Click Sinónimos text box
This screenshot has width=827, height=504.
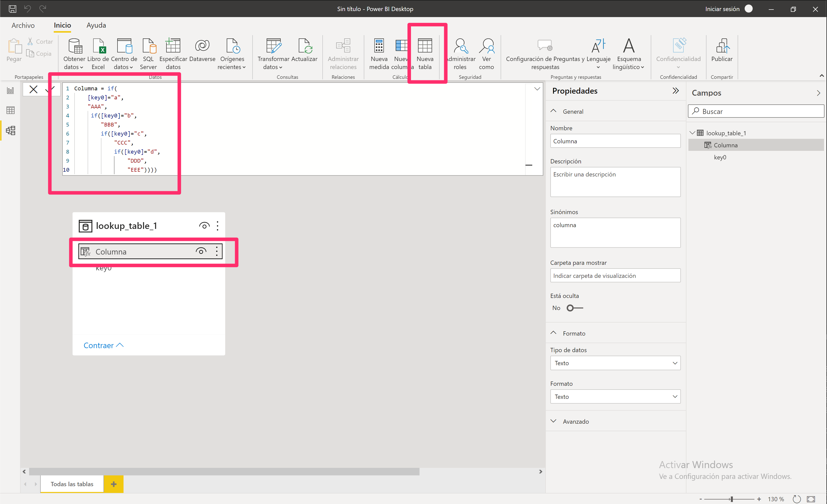click(x=615, y=232)
